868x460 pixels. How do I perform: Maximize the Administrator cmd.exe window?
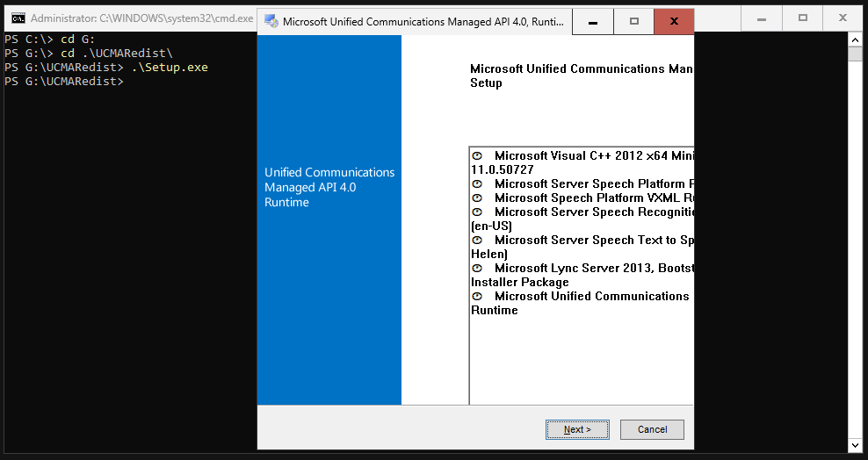(803, 18)
